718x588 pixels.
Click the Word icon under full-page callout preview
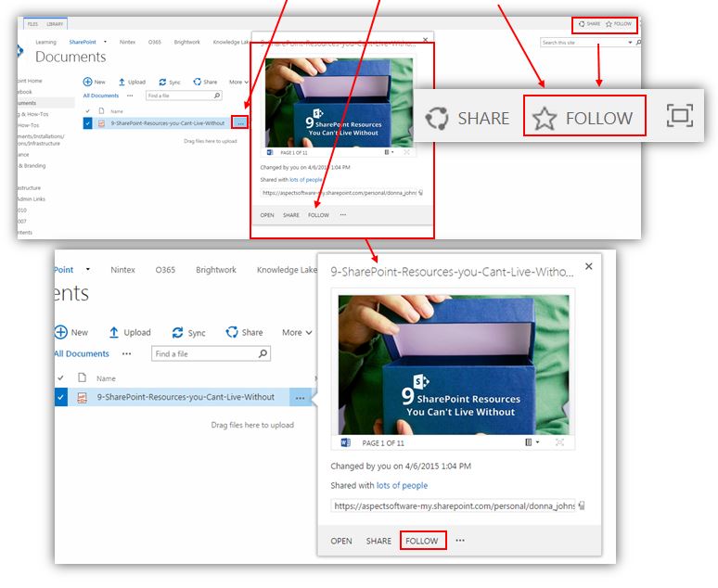[x=270, y=152]
